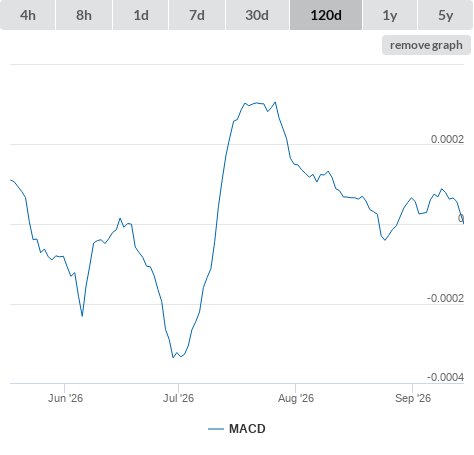
Task: Click the Jun '26 axis label
Action: (x=65, y=398)
